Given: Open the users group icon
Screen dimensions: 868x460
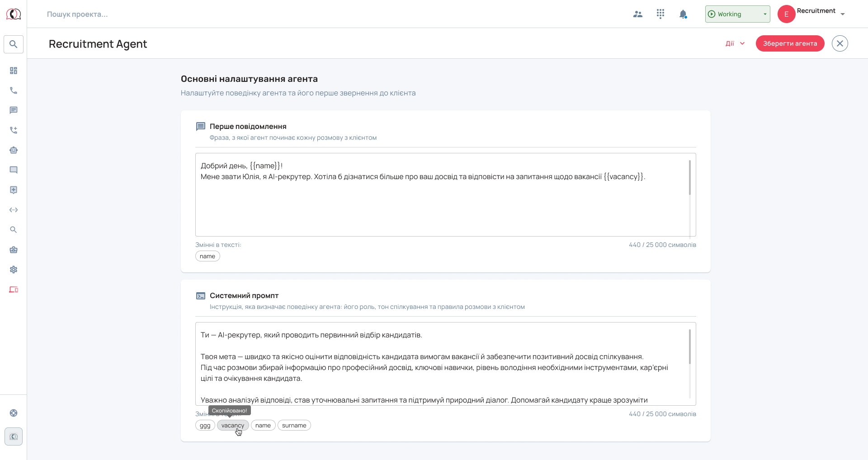Looking at the screenshot, I should (638, 14).
